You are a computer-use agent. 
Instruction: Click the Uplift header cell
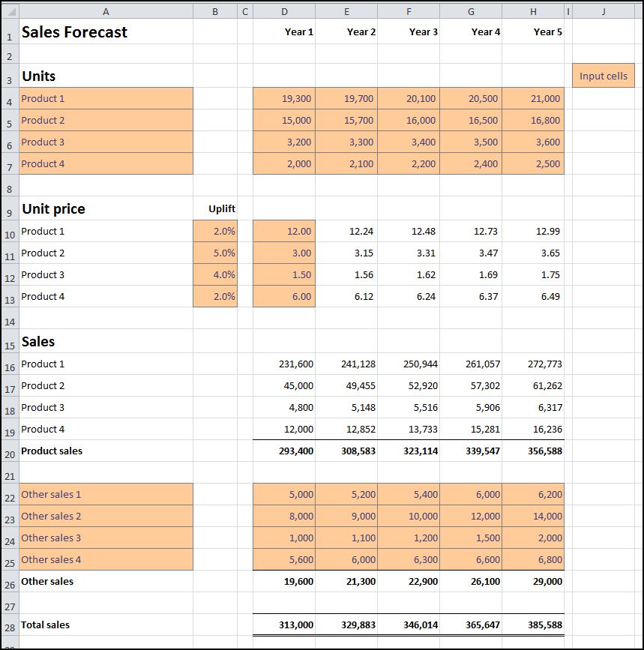click(x=215, y=208)
